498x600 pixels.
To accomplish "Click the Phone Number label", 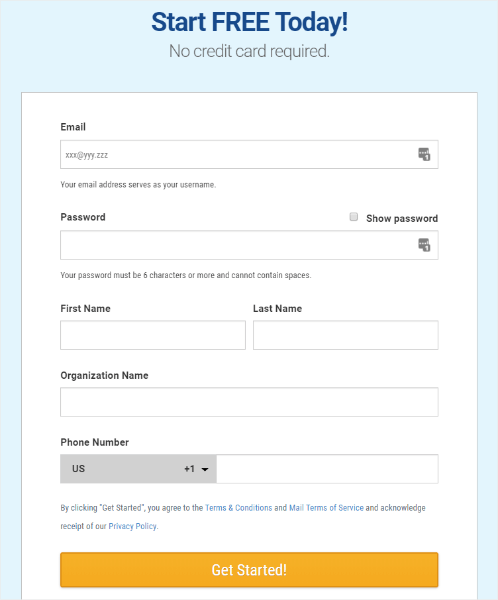I will 95,442.
